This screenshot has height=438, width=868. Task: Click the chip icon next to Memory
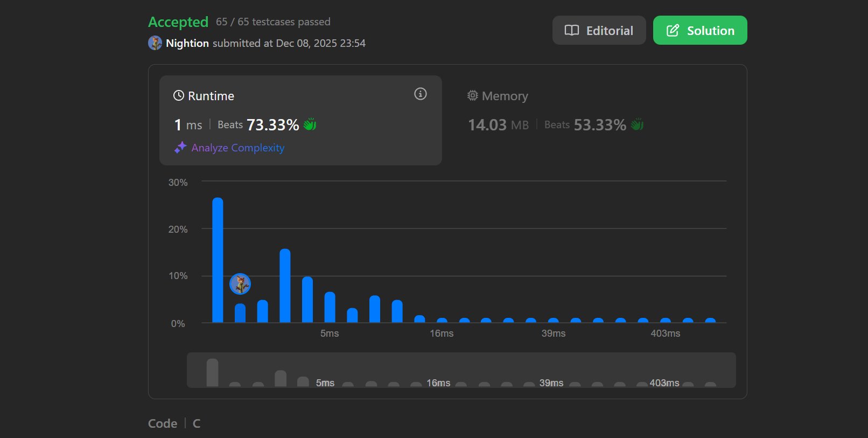point(473,96)
